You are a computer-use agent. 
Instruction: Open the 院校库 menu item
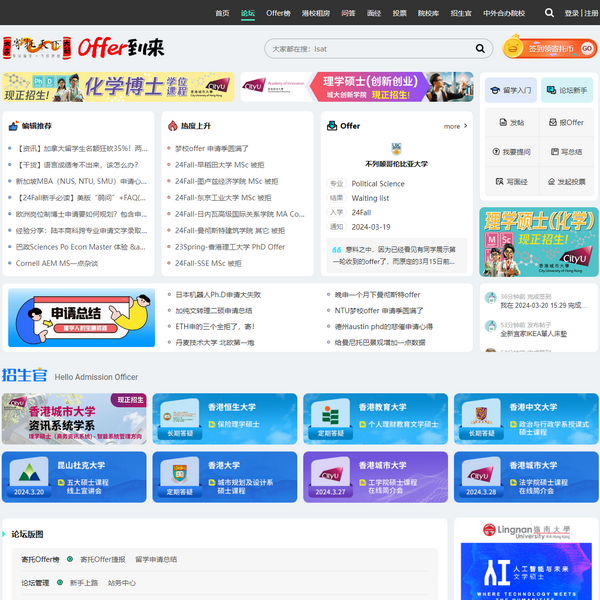click(x=428, y=13)
